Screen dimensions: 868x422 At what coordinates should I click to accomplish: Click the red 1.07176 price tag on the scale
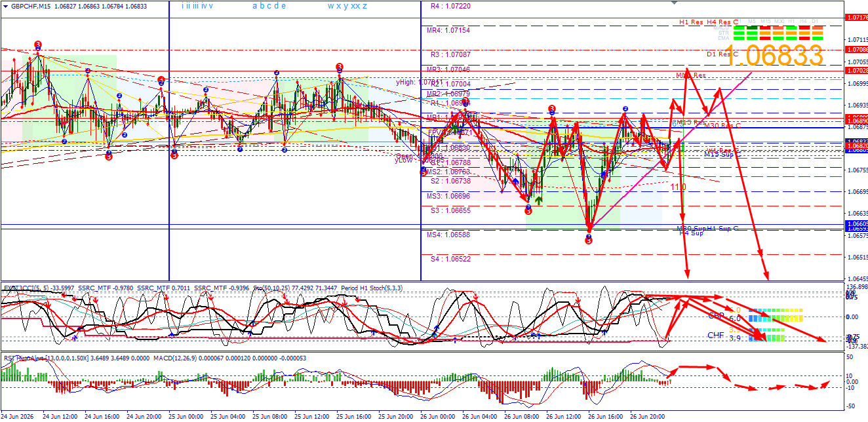coord(857,17)
